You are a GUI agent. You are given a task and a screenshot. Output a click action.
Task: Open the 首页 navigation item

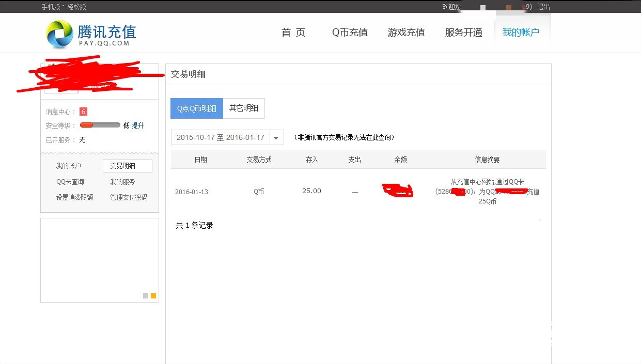293,33
